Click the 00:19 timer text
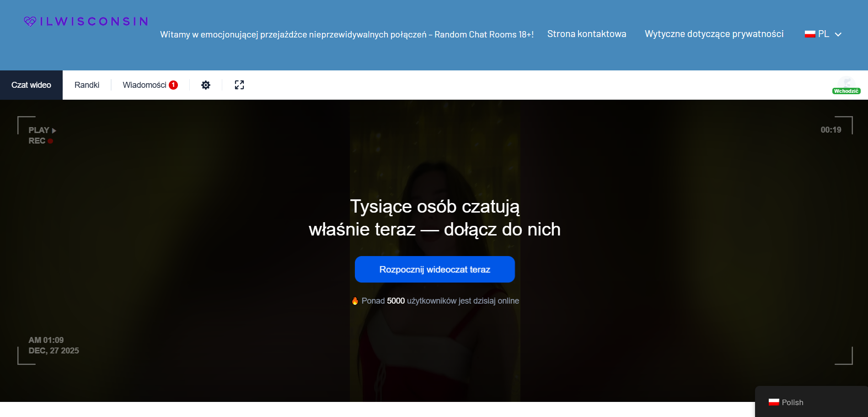Image resolution: width=868 pixels, height=417 pixels. [831, 130]
